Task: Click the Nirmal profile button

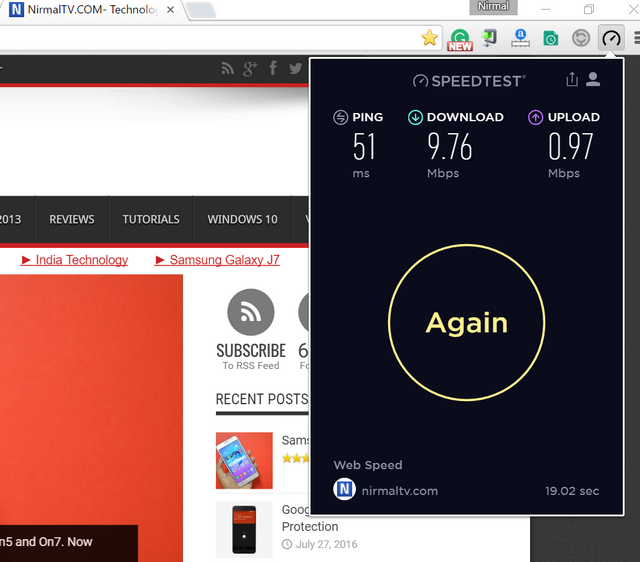Action: [493, 7]
